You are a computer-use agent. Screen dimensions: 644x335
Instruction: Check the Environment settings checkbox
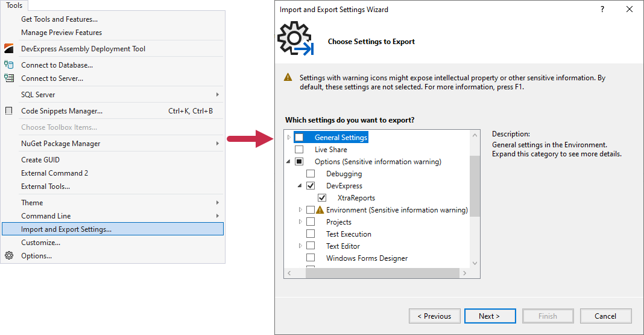coord(311,209)
